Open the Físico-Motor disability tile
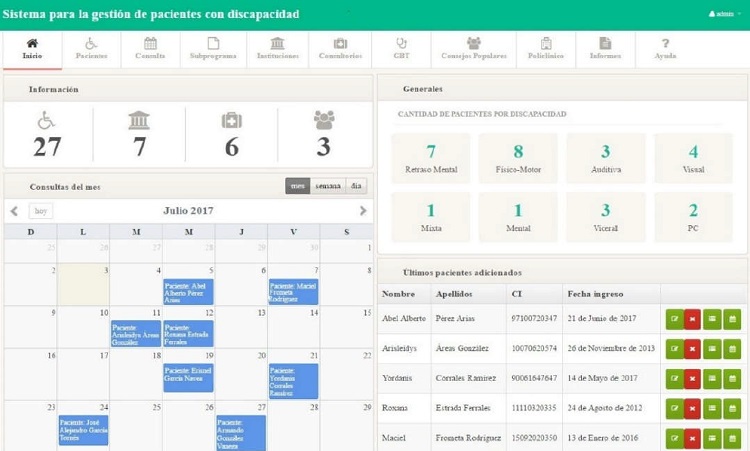This screenshot has width=750, height=451. 518,159
